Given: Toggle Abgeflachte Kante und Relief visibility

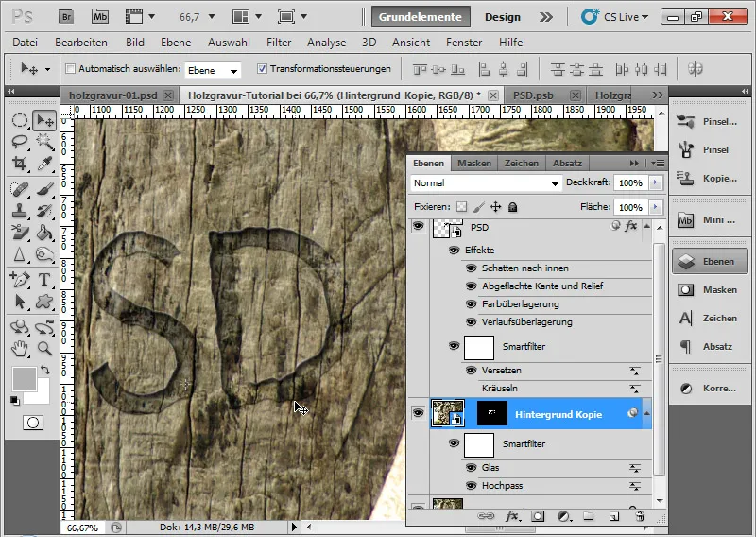Looking at the screenshot, I should tap(471, 286).
